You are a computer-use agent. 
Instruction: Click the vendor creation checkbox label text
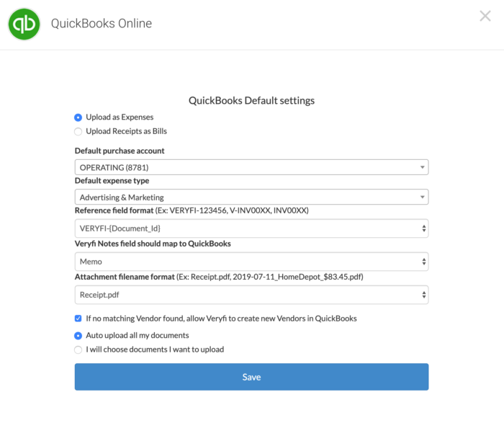221,319
